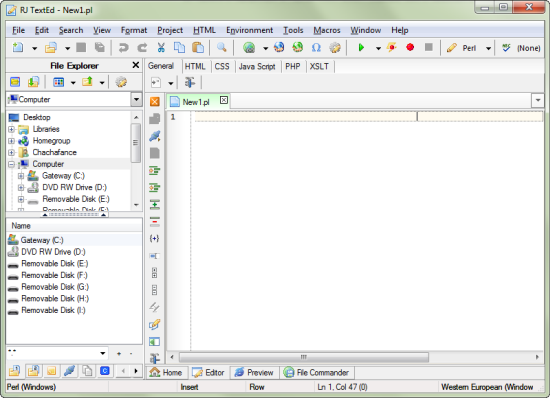Switch to the PHP toolbar tab
The width and height of the screenshot is (550, 398).
click(293, 66)
